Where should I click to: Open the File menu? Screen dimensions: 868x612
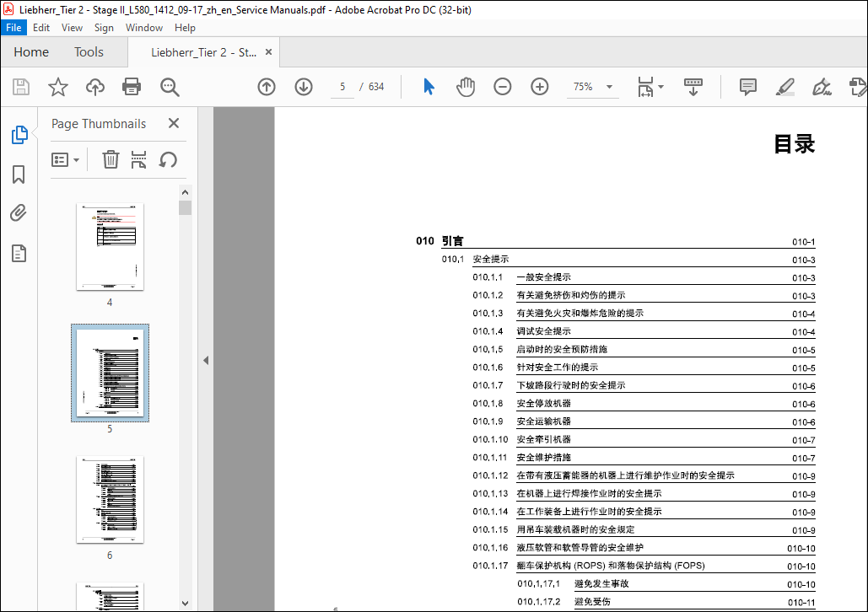(x=13, y=28)
